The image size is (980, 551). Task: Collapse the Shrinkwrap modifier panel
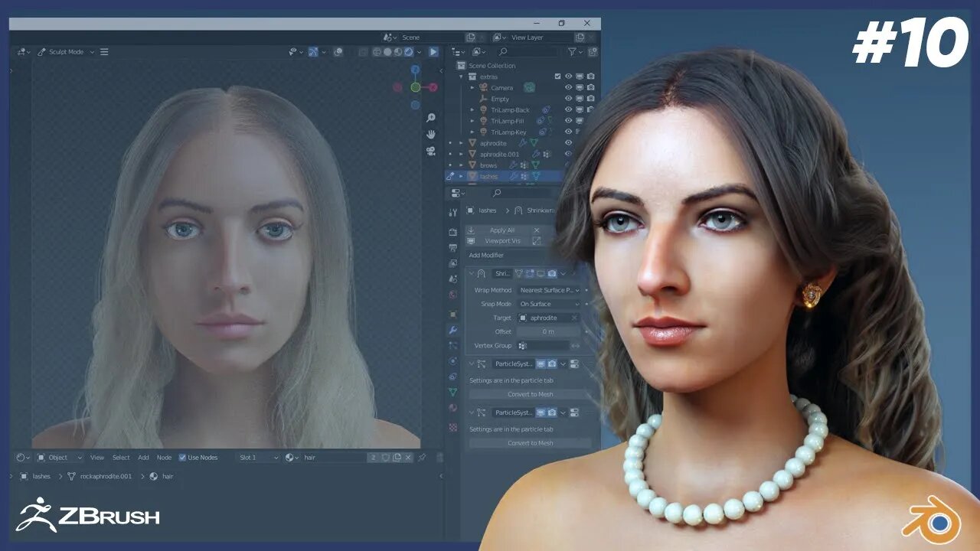click(x=471, y=273)
